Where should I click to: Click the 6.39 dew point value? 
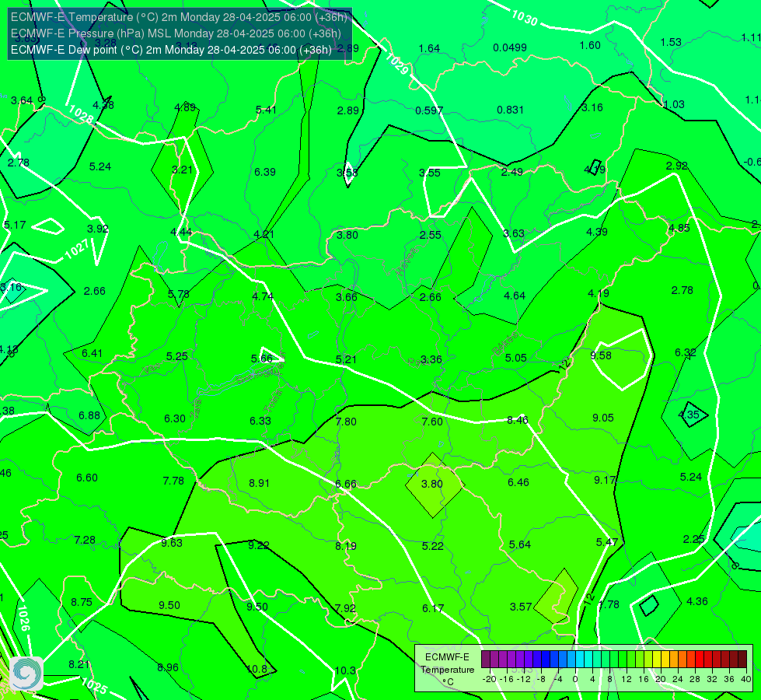265,172
